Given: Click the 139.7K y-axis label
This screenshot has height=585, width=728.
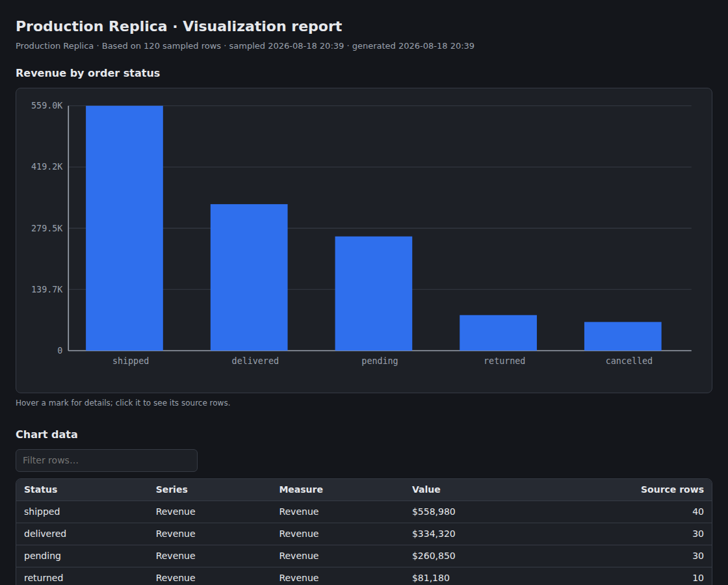Looking at the screenshot, I should [x=47, y=289].
